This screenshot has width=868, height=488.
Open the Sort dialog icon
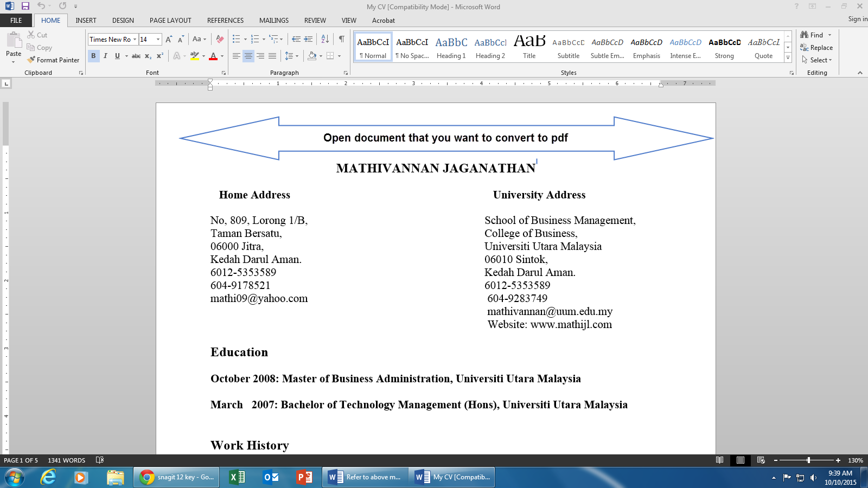pos(324,39)
